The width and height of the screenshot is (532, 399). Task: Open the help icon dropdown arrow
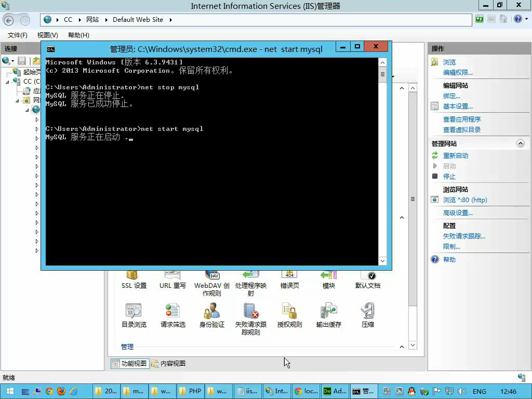point(526,19)
